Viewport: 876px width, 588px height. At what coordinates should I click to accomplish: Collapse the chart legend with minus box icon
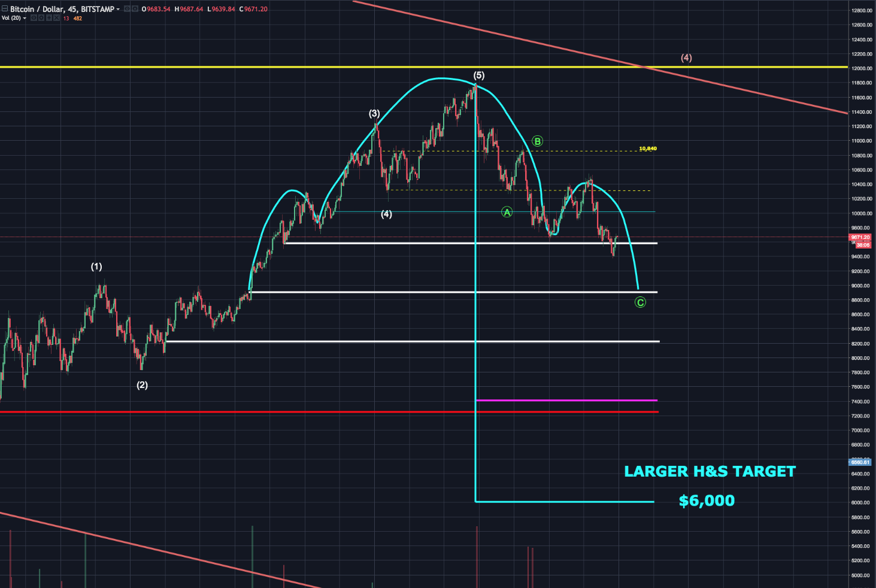click(5, 9)
